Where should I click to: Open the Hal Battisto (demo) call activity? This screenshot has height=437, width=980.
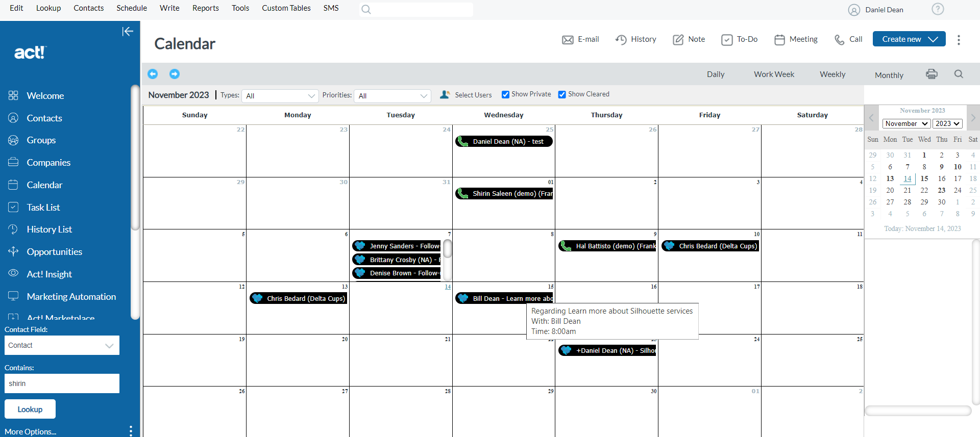pyautogui.click(x=607, y=246)
